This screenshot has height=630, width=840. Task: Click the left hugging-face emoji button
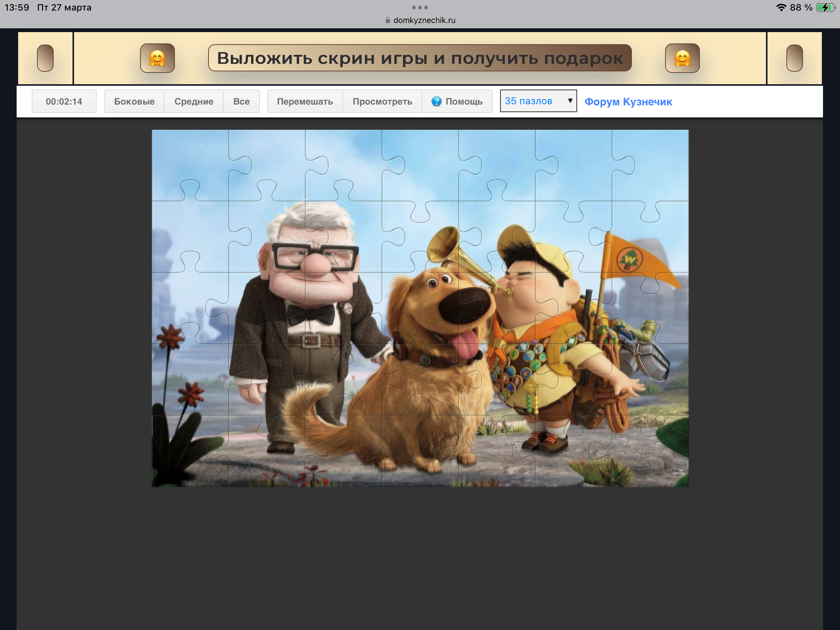tap(157, 58)
